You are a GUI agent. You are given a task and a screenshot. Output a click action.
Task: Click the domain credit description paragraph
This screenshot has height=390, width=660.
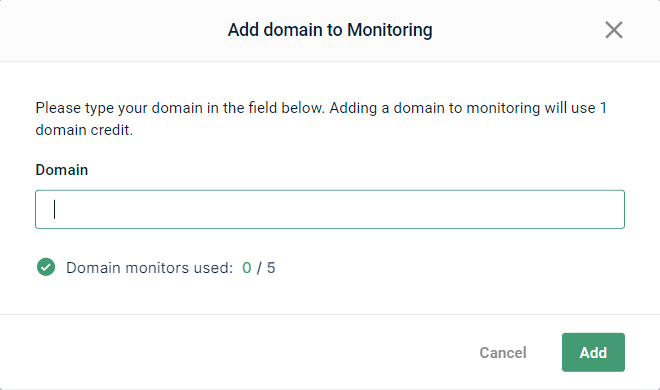point(321,119)
